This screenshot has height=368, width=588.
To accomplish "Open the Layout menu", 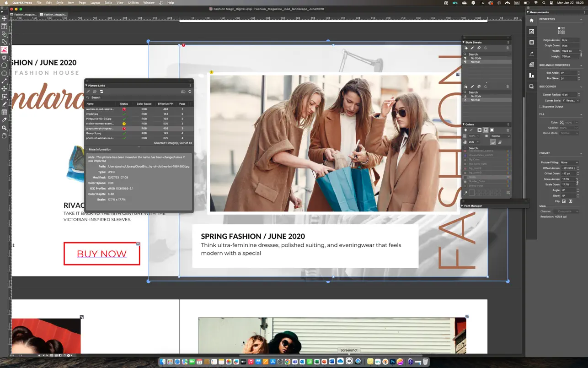I will 95,3.
